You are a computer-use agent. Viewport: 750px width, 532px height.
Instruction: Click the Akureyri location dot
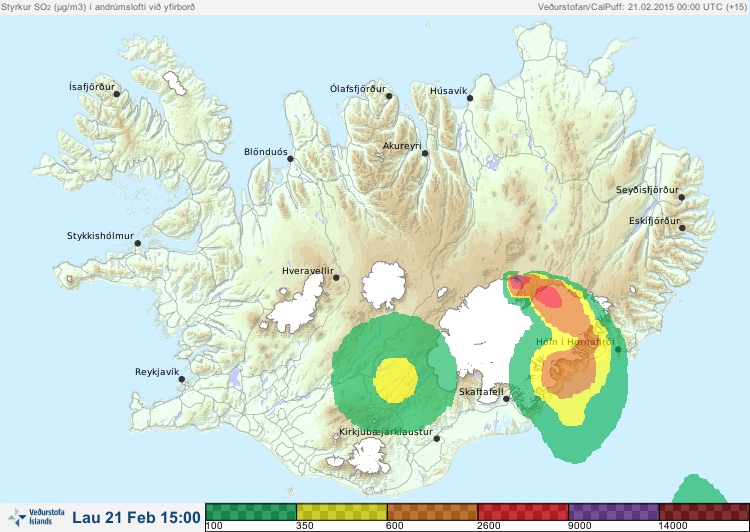[x=425, y=153]
